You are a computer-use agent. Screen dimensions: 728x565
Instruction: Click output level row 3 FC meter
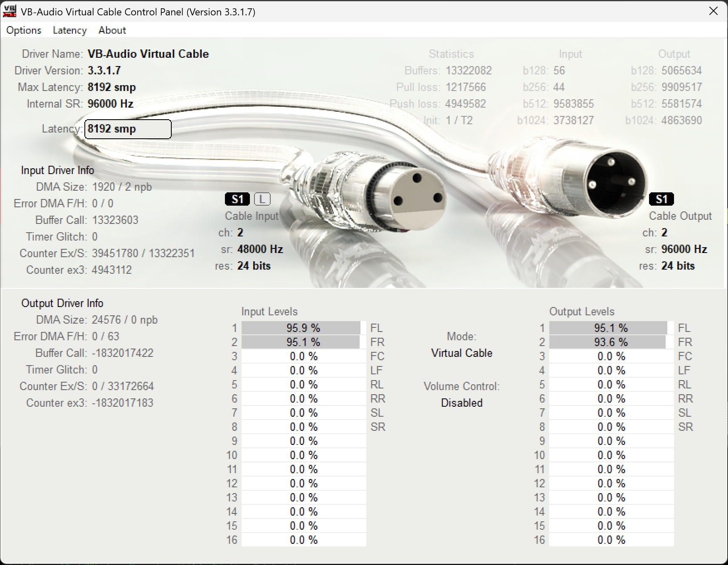pyautogui.click(x=612, y=356)
